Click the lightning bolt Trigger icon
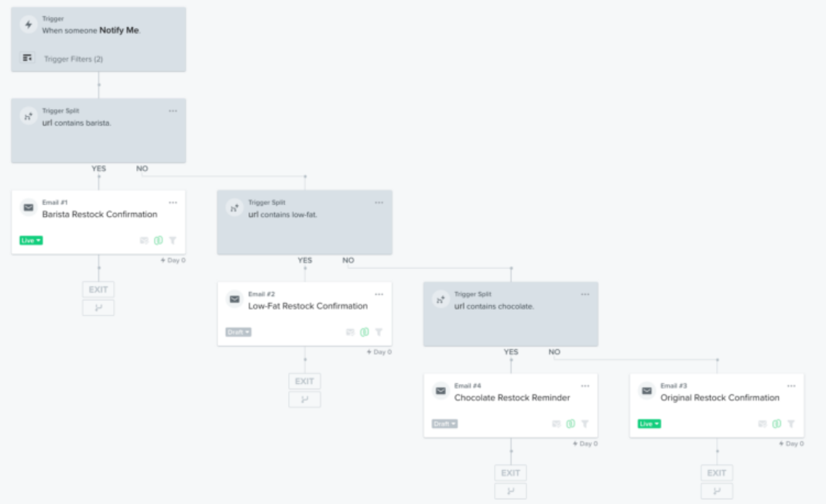This screenshot has width=826, height=504. point(28,25)
